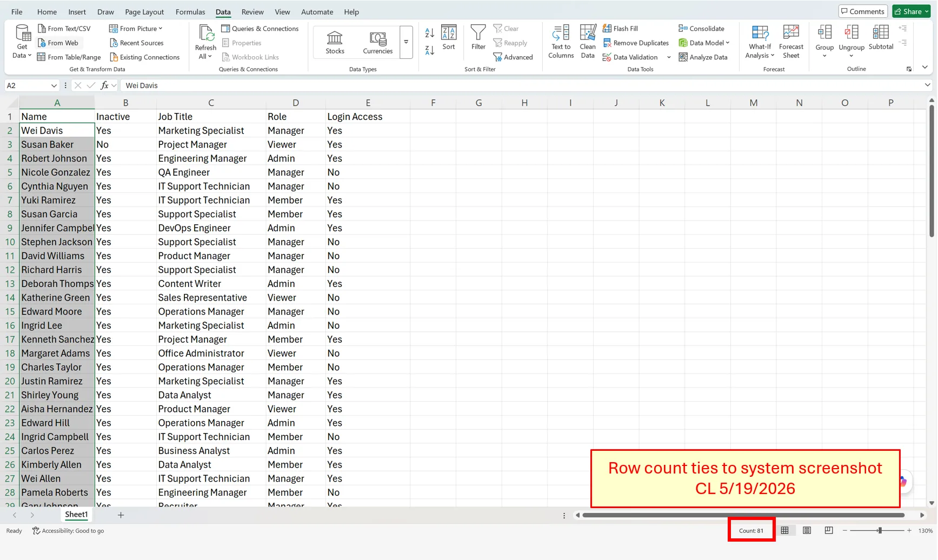
Task: Select cell with Susan Baker
Action: (57, 144)
